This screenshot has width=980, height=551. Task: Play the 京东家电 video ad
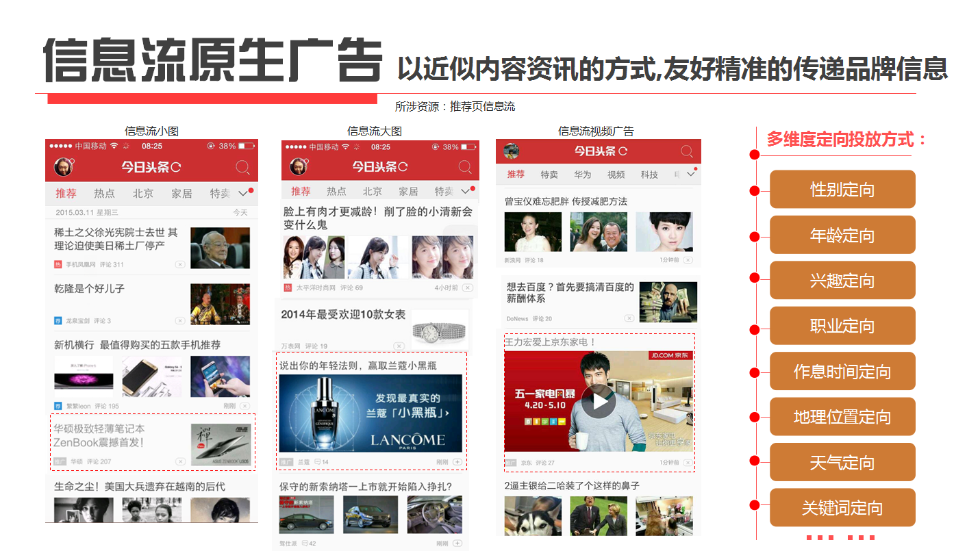599,401
